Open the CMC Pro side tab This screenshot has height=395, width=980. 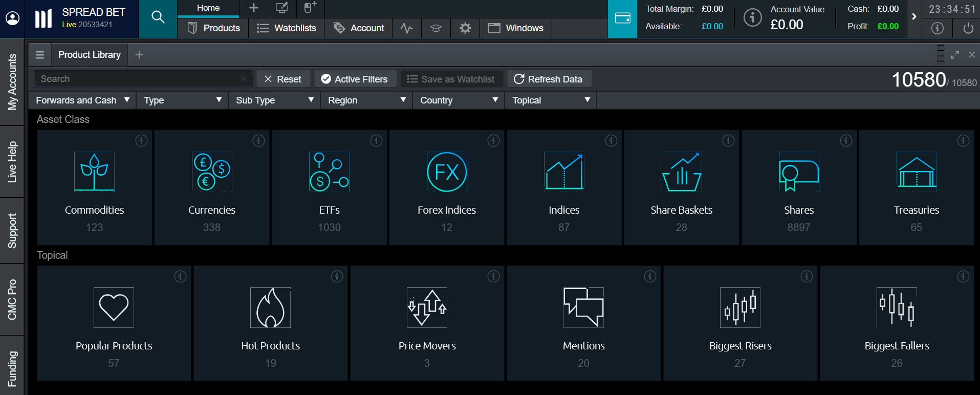pos(12,300)
